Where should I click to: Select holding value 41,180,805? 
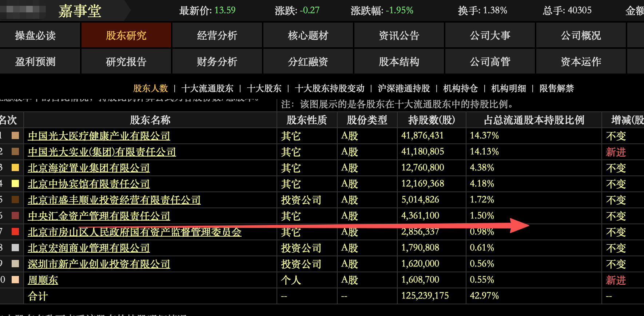(422, 151)
